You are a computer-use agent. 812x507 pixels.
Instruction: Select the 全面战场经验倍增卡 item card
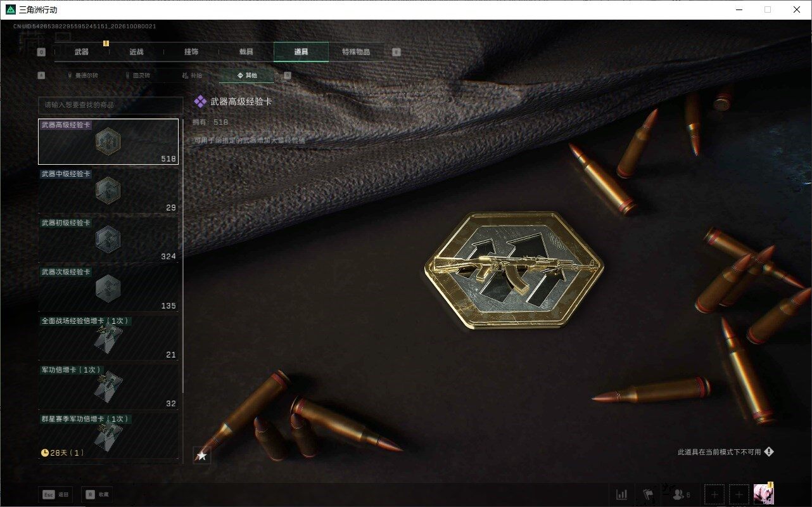[108, 338]
